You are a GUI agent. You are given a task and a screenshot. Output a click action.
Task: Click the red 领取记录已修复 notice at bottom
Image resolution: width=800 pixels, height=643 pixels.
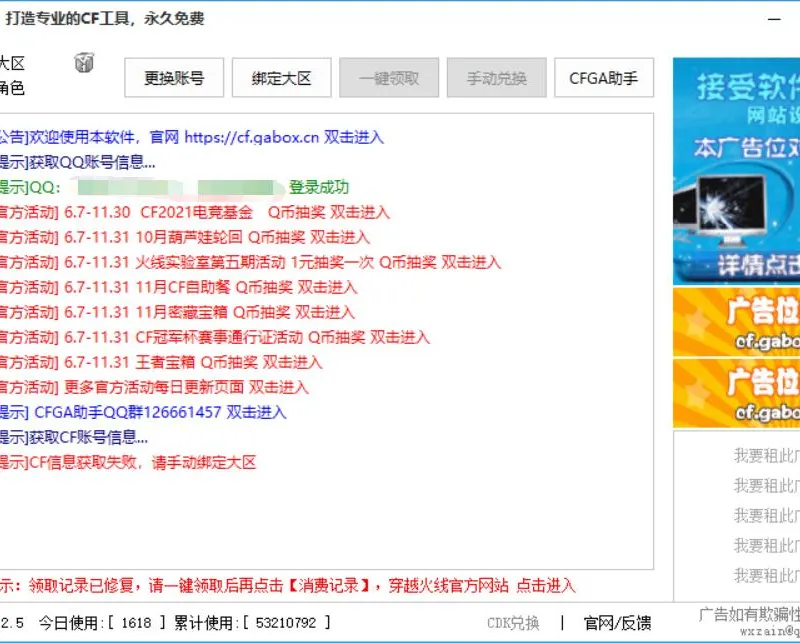(288, 585)
